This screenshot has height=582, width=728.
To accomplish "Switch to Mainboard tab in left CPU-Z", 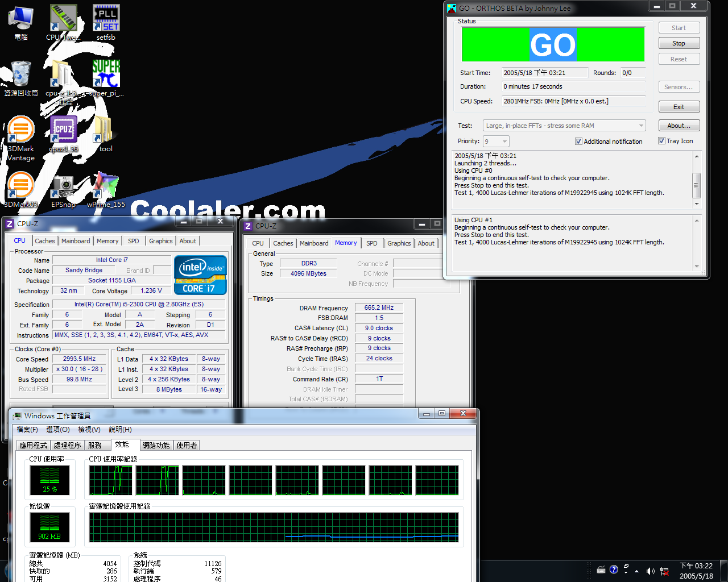I will 76,241.
